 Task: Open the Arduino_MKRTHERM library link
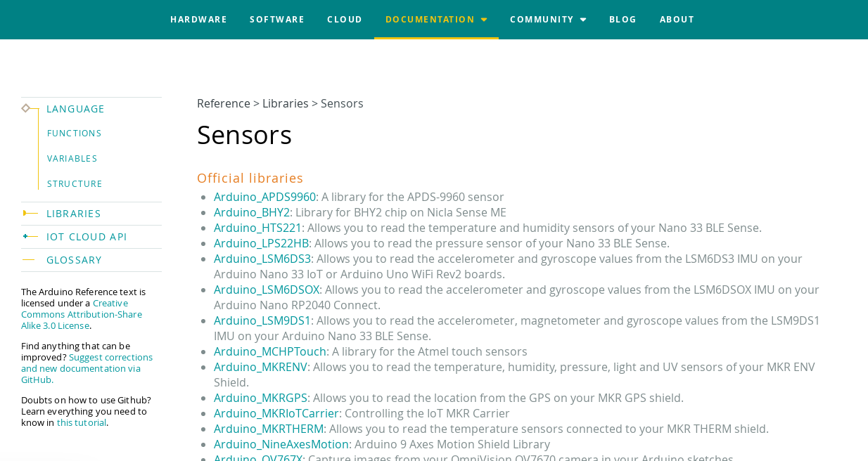pos(269,429)
